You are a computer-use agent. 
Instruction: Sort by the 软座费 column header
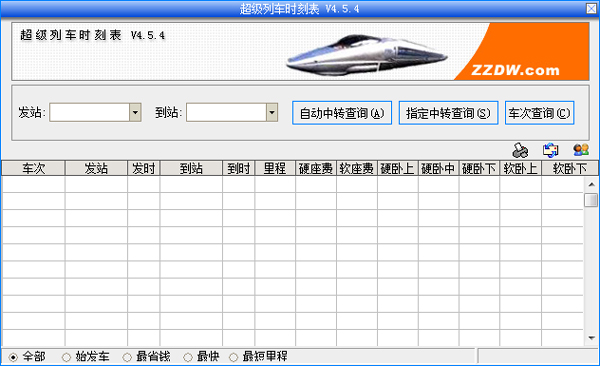(357, 168)
